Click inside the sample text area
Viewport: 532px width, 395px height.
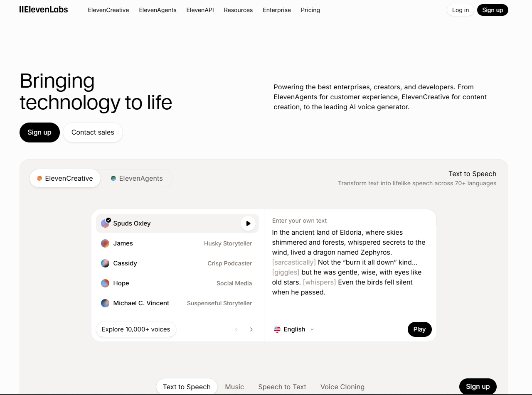point(349,262)
